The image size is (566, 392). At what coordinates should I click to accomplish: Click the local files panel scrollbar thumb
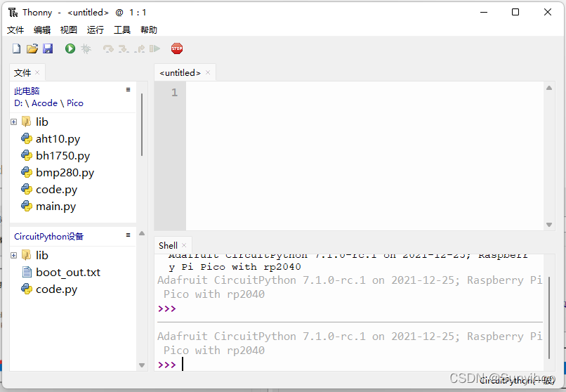coord(142,124)
